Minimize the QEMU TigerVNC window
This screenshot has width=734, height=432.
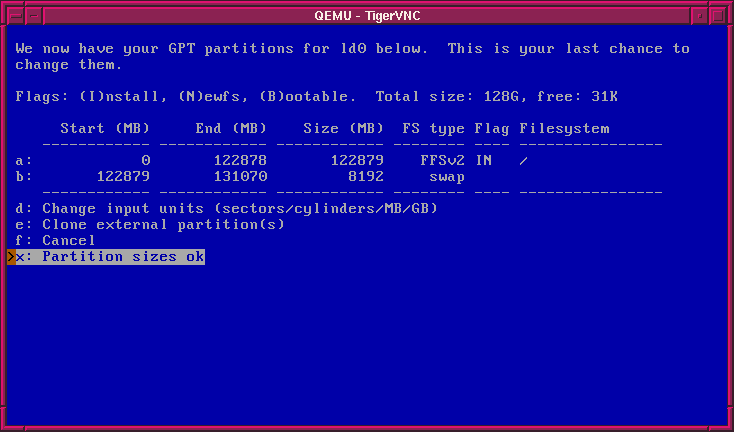tap(700, 14)
